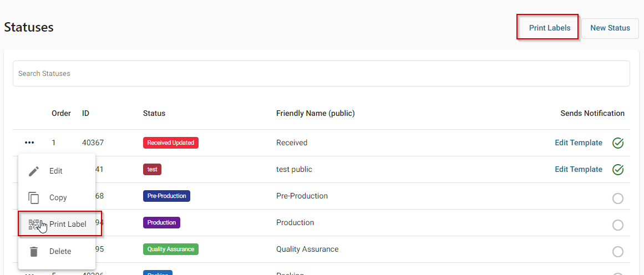Choose Delete from the context menu
This screenshot has width=644, height=275.
[x=57, y=251]
